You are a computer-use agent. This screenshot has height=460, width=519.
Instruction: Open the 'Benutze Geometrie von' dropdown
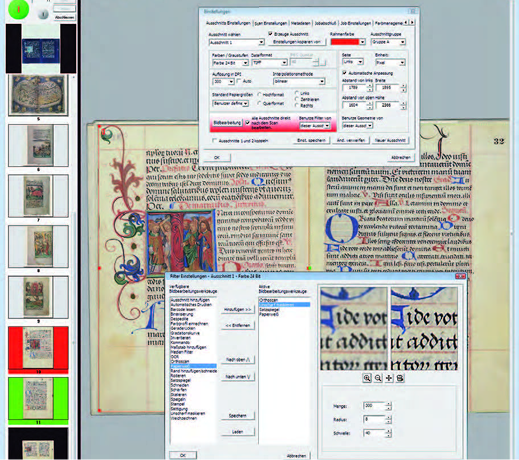[x=358, y=126]
